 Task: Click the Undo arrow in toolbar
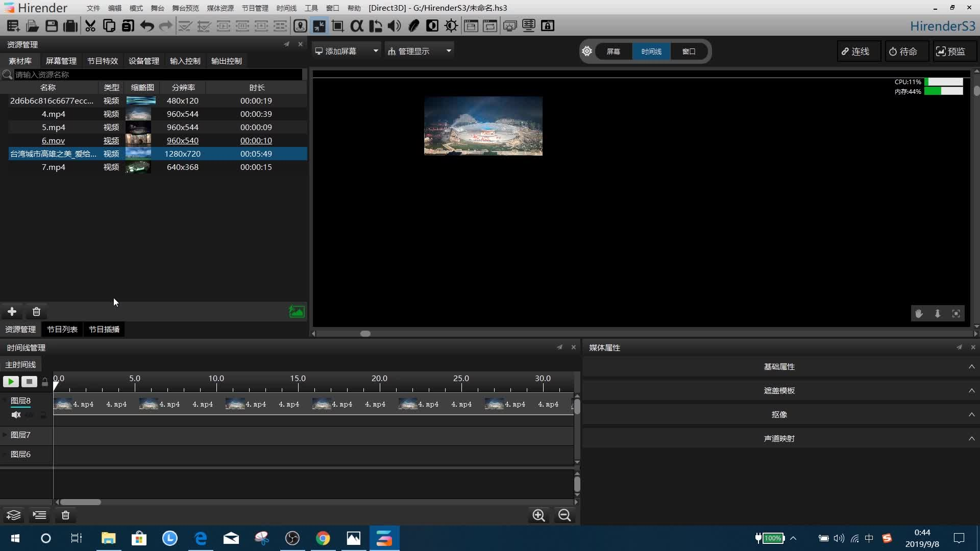tap(147, 26)
